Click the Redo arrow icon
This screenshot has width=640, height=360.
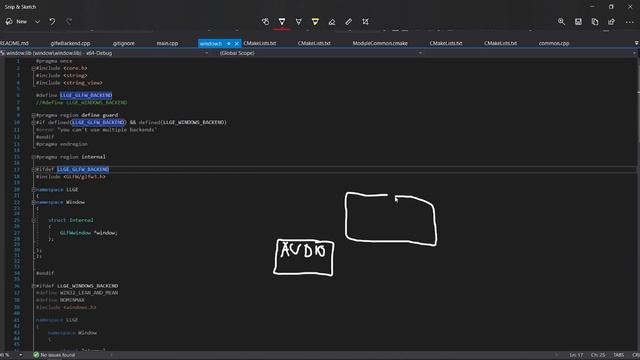pos(69,22)
